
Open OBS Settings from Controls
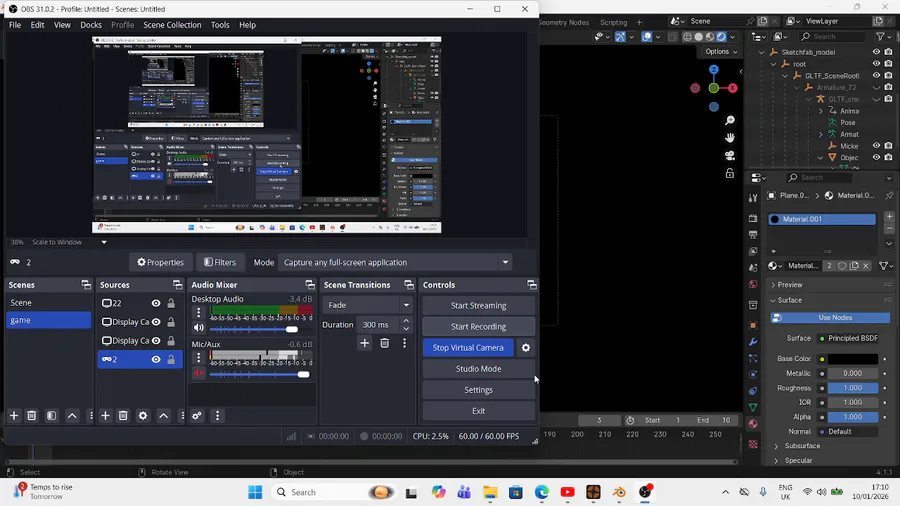coord(479,390)
